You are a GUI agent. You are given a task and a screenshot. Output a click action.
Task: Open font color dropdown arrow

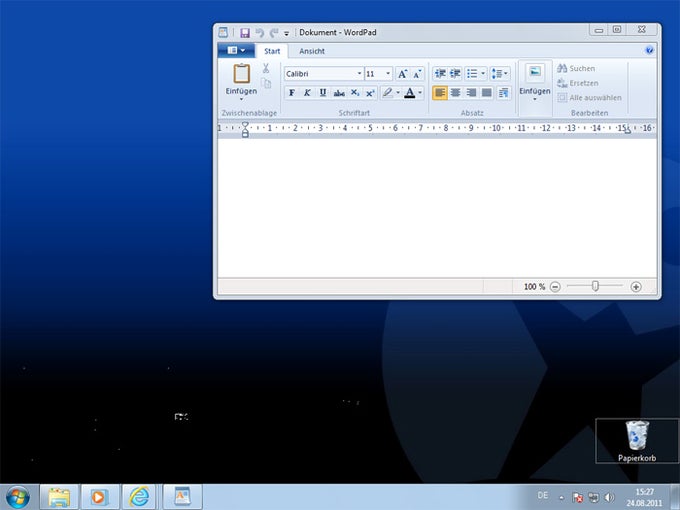[x=420, y=93]
